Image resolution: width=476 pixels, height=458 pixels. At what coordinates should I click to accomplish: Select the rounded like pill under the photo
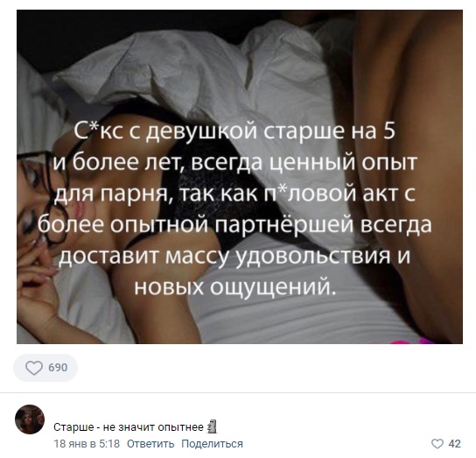pyautogui.click(x=45, y=368)
